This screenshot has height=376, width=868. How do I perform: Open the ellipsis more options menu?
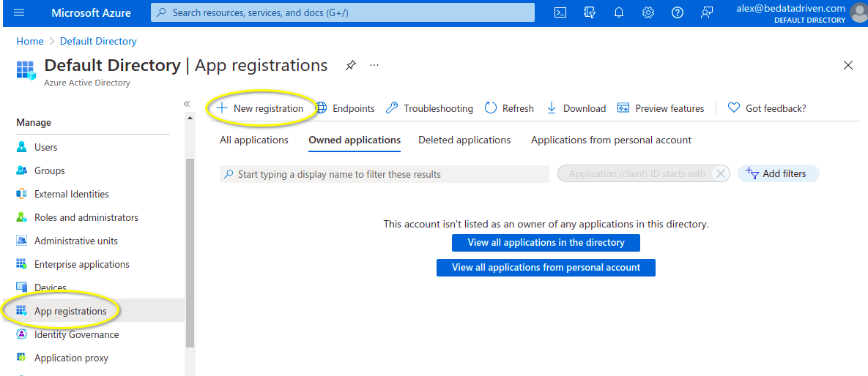[374, 65]
